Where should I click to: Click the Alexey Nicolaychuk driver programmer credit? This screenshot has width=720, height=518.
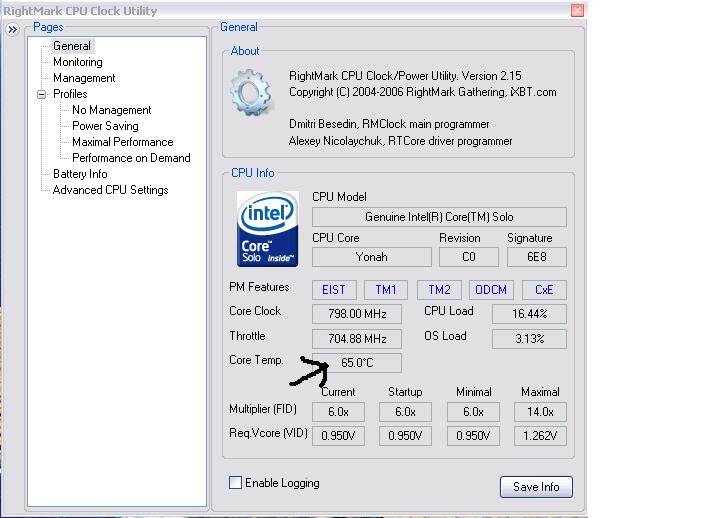click(400, 141)
